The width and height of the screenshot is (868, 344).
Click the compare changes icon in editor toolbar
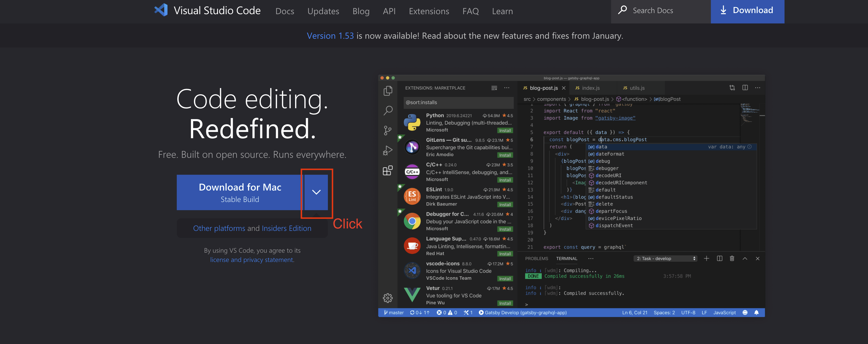(x=732, y=88)
